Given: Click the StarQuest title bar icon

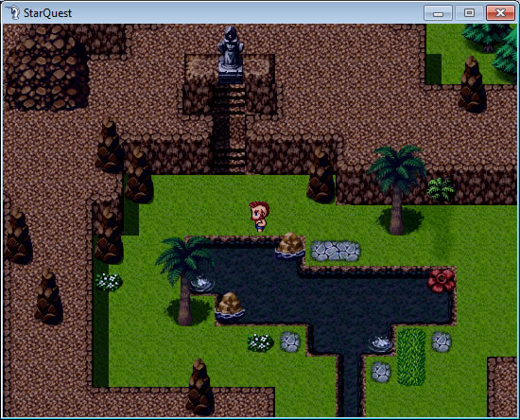Looking at the screenshot, I should [x=13, y=13].
